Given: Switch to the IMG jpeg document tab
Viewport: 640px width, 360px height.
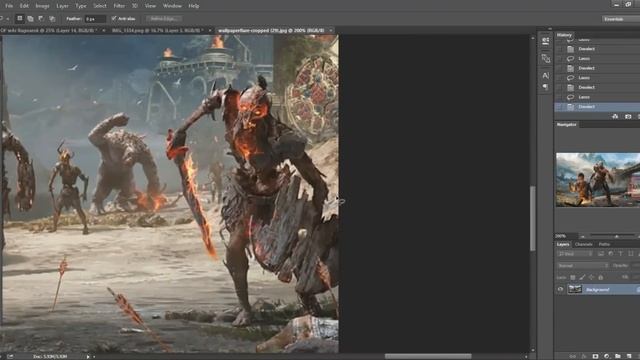Looking at the screenshot, I should [157, 30].
